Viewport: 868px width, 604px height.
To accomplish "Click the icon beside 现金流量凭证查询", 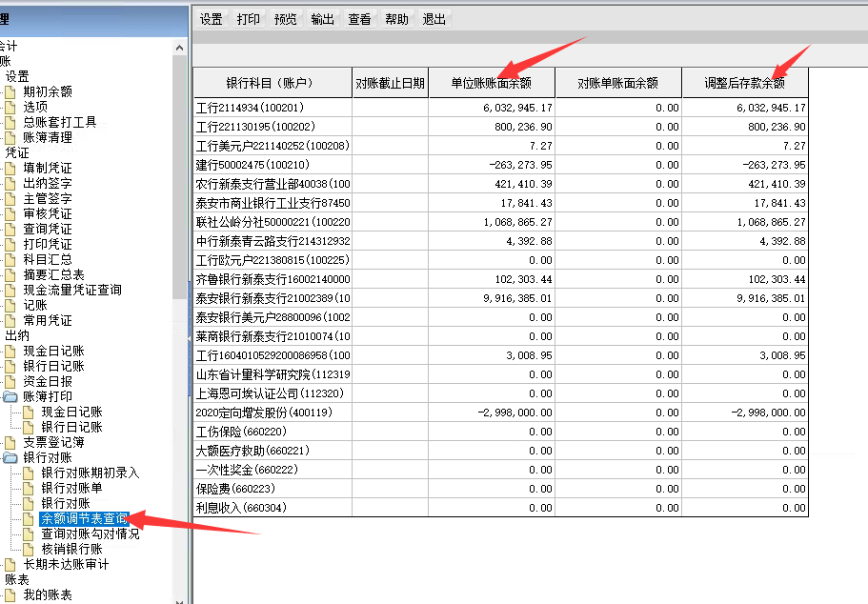I will pyautogui.click(x=10, y=290).
